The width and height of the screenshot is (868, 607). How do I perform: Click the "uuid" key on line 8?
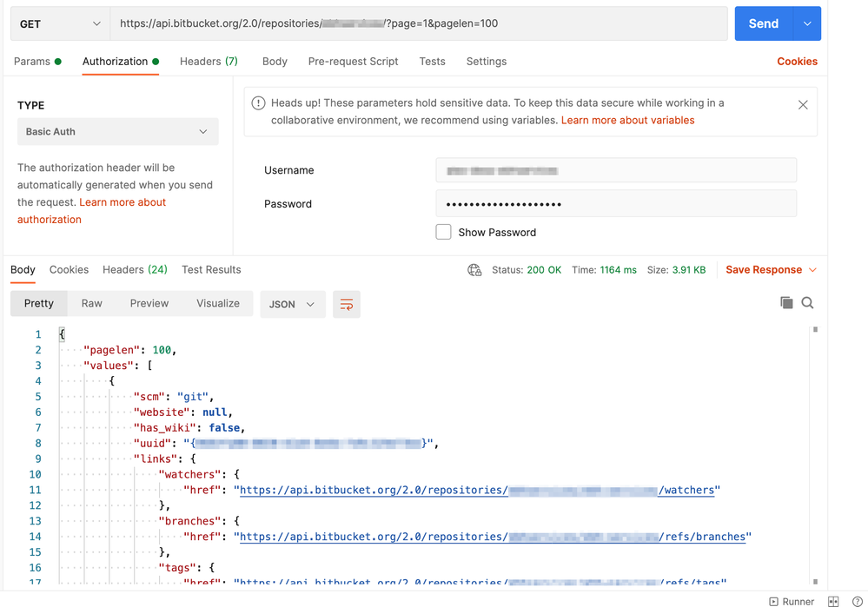152,443
